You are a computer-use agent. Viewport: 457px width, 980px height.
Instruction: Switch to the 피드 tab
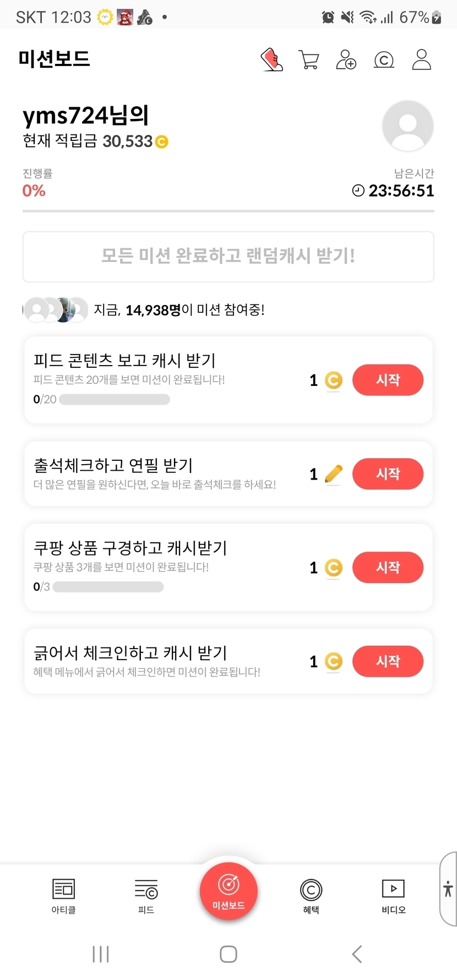(146, 896)
